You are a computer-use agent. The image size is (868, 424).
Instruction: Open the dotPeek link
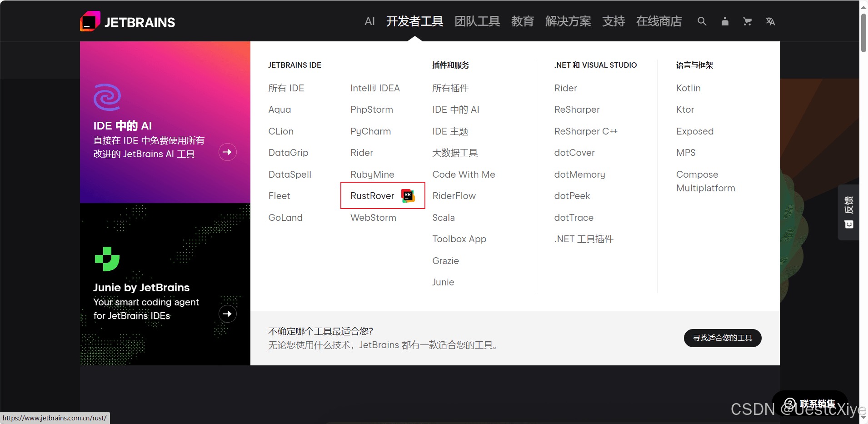(572, 196)
